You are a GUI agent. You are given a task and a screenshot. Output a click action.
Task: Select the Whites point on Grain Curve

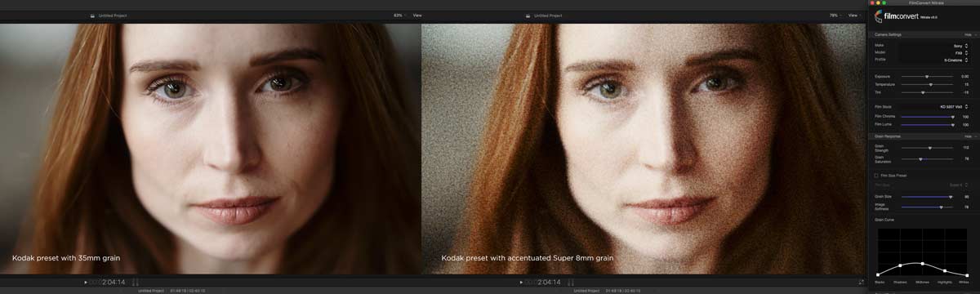pyautogui.click(x=967, y=275)
